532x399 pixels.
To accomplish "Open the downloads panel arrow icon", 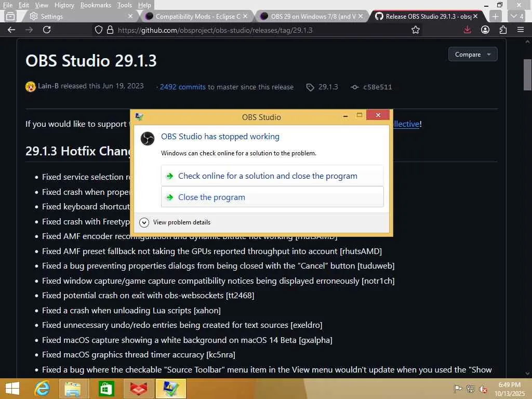I will click(468, 30).
